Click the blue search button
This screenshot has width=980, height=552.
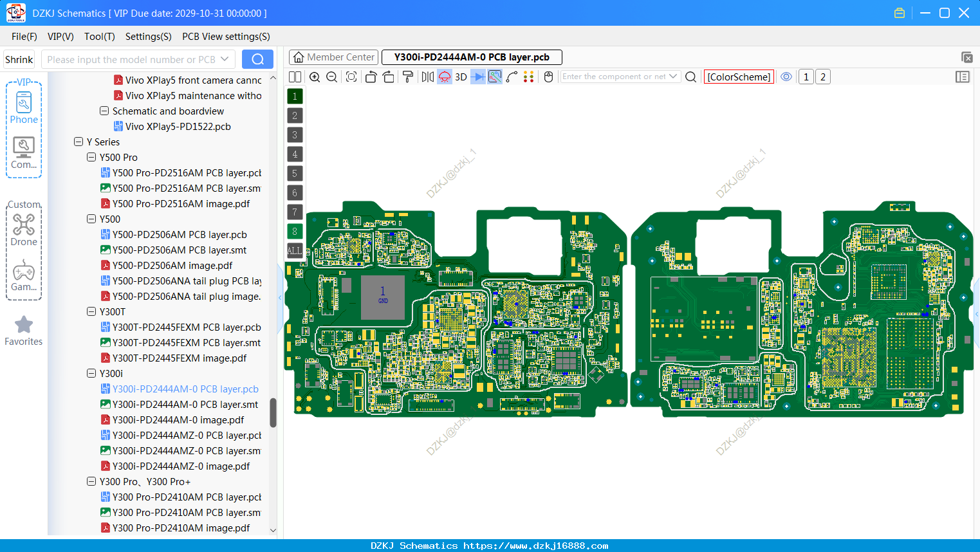[x=257, y=59]
